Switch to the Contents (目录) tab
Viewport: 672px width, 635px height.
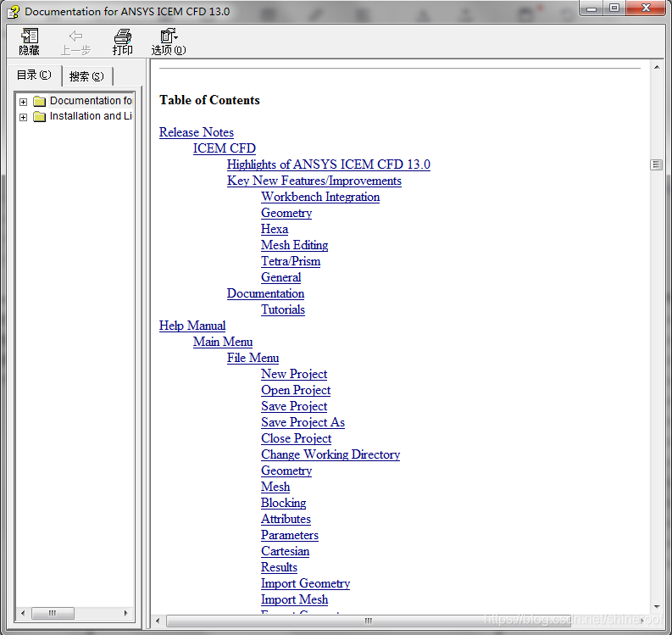point(34,75)
